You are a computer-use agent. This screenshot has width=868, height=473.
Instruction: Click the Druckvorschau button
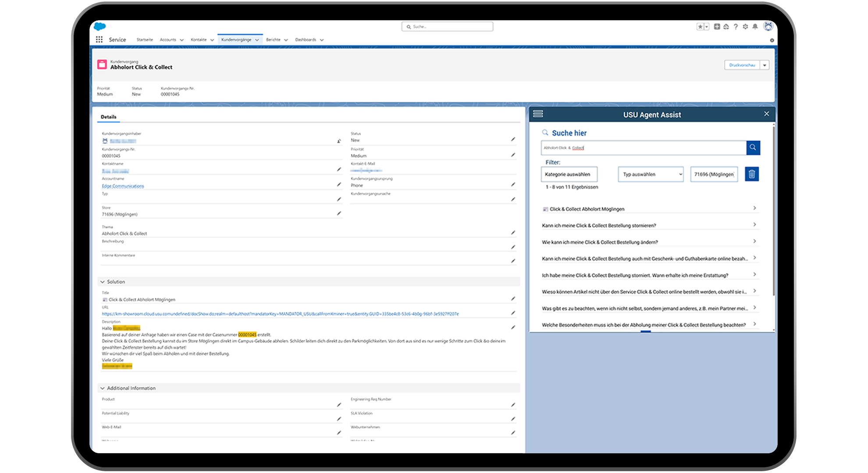click(x=742, y=65)
